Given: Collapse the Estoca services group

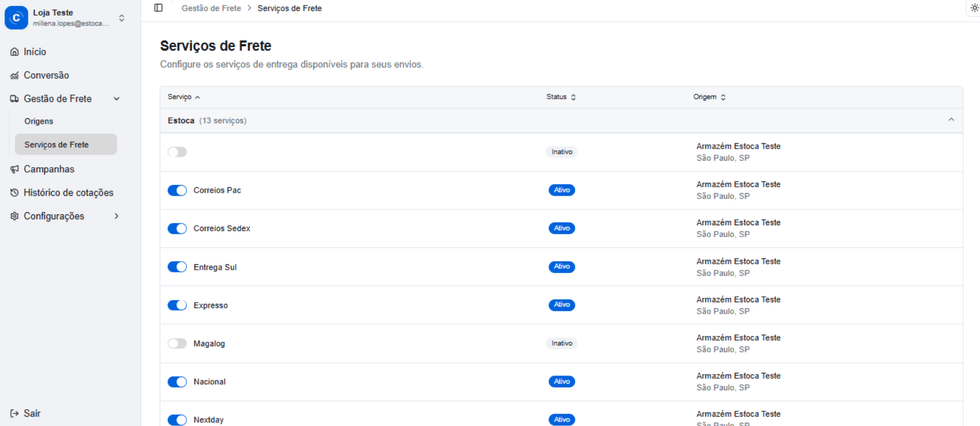Looking at the screenshot, I should pyautogui.click(x=951, y=120).
